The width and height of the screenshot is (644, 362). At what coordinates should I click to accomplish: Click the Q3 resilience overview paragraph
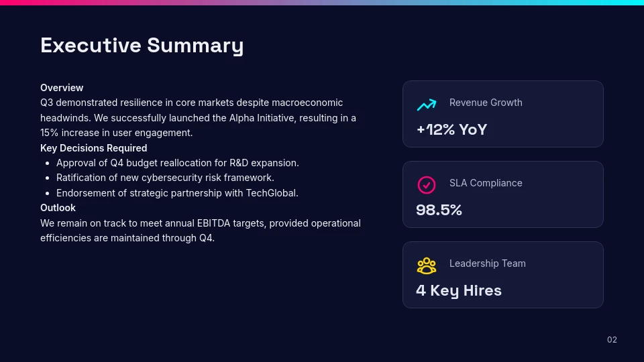click(x=198, y=118)
